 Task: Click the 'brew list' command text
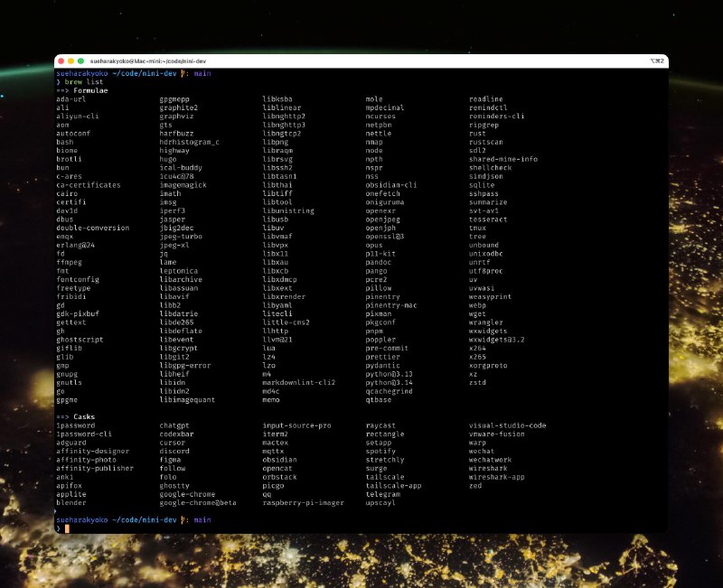(x=84, y=81)
